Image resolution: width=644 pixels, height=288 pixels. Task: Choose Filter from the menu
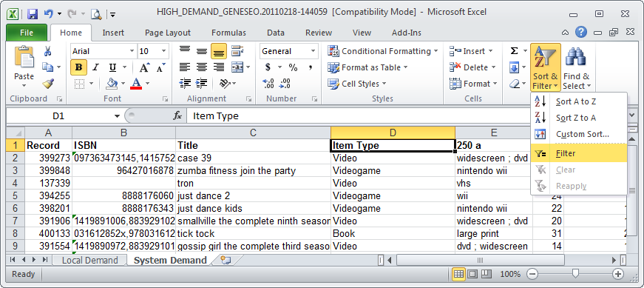coord(579,153)
